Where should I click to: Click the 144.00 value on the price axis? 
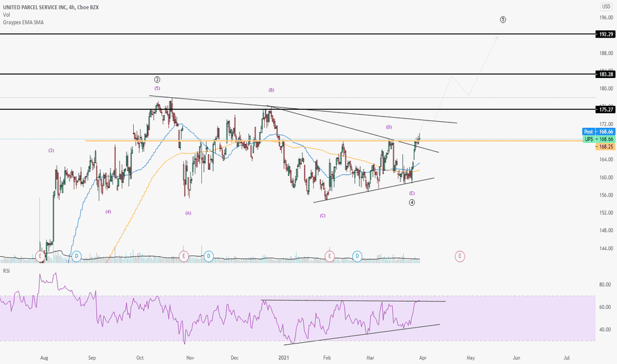[x=606, y=248]
